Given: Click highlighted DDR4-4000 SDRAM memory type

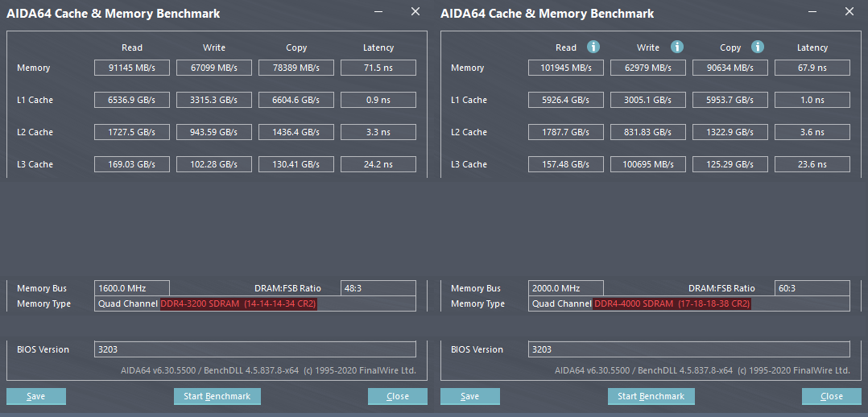Looking at the screenshot, I should (672, 304).
